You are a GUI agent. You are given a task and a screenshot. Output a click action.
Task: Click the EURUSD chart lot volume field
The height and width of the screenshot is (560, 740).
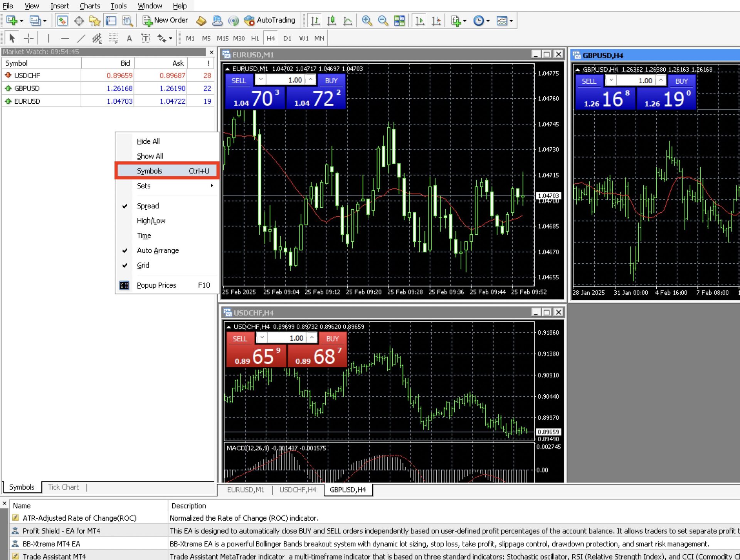tap(286, 80)
